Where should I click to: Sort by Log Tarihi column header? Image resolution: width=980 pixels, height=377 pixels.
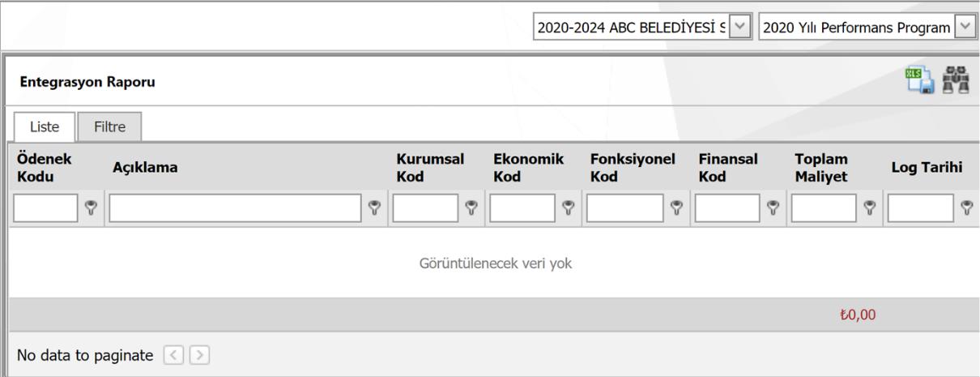[925, 167]
